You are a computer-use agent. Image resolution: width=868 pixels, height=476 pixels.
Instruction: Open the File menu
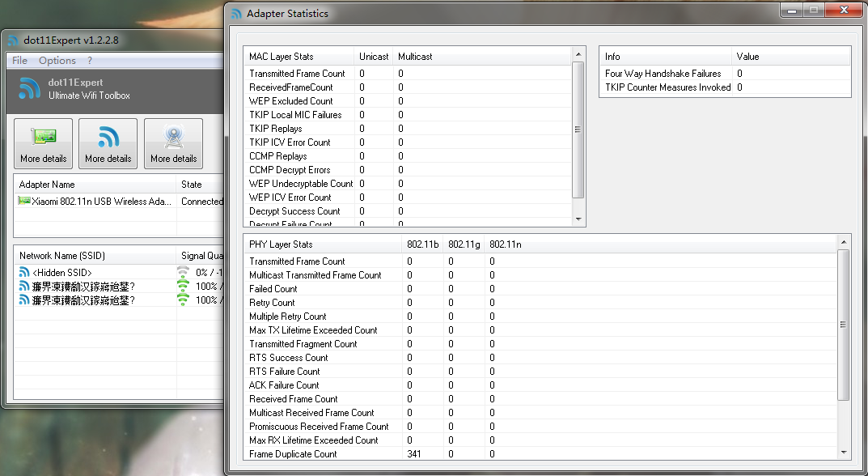pyautogui.click(x=19, y=61)
